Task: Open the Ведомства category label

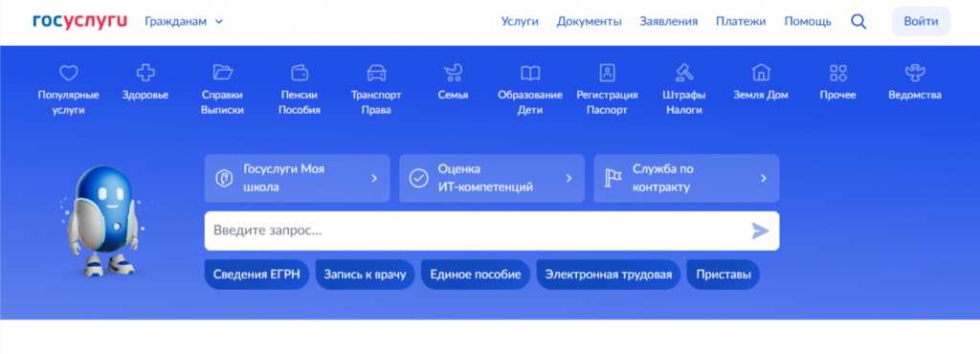Action: [x=915, y=96]
